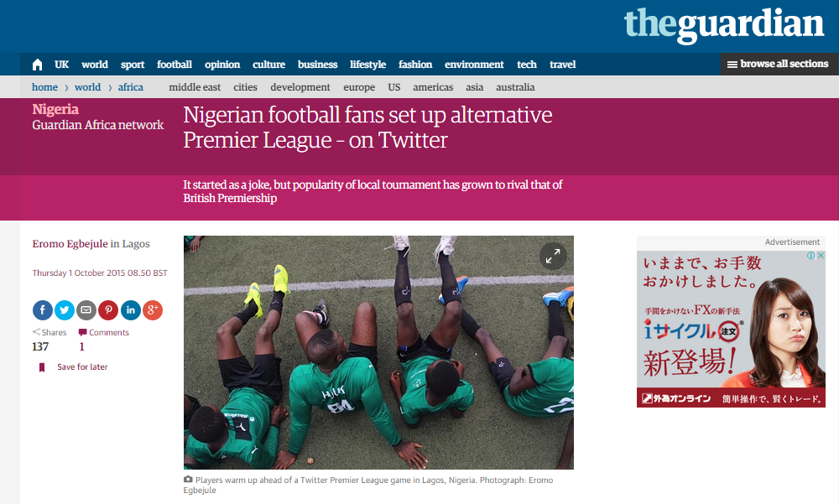
Task: Open author Eromo Egbejule's profile
Action: [70, 244]
